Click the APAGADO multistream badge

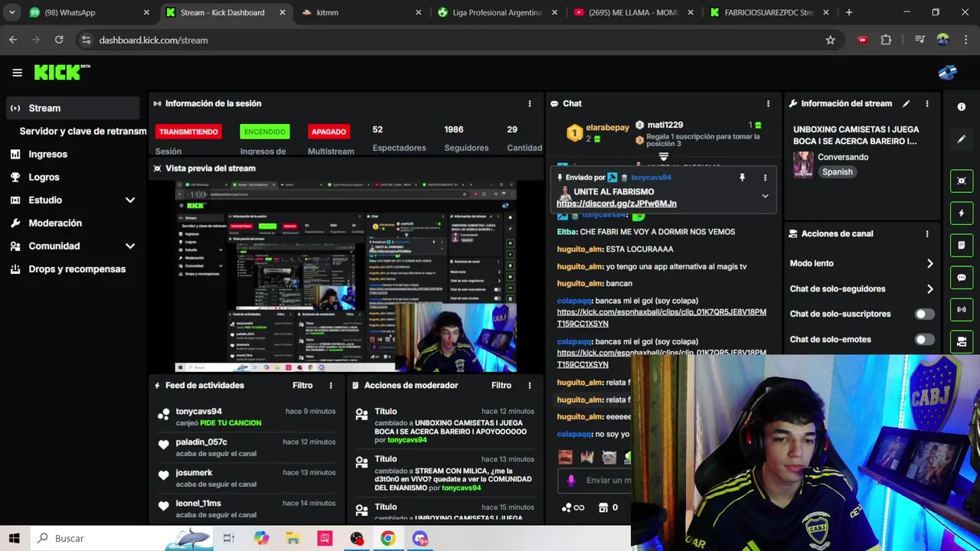[328, 132]
